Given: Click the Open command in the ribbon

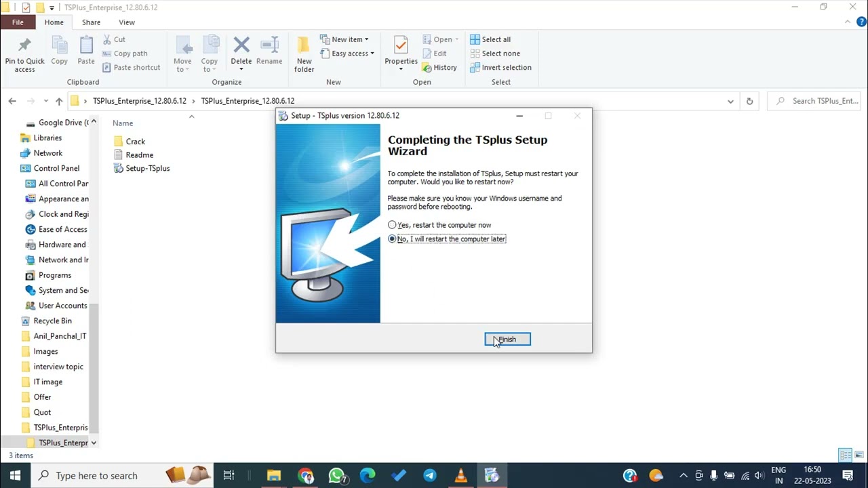Looking at the screenshot, I should 440,39.
